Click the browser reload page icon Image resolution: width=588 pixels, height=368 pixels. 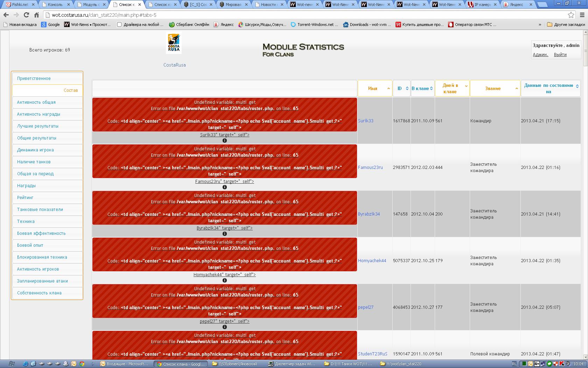[x=26, y=15]
